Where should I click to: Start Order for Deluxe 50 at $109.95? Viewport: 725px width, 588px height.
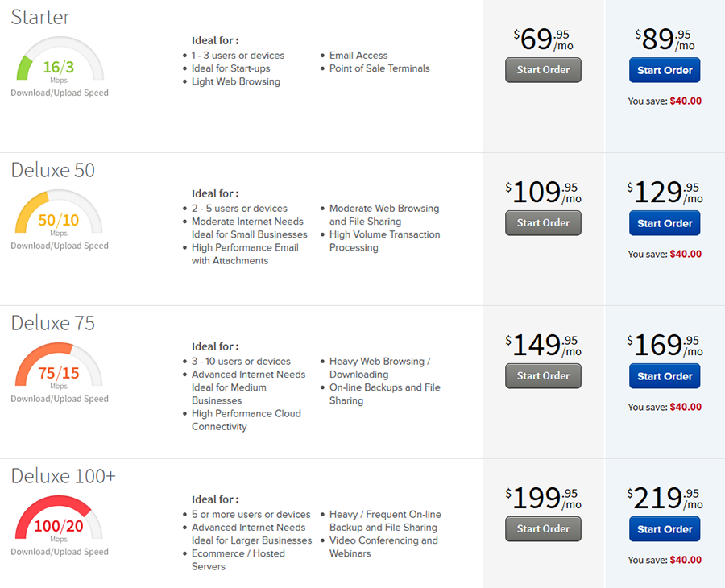tap(543, 223)
